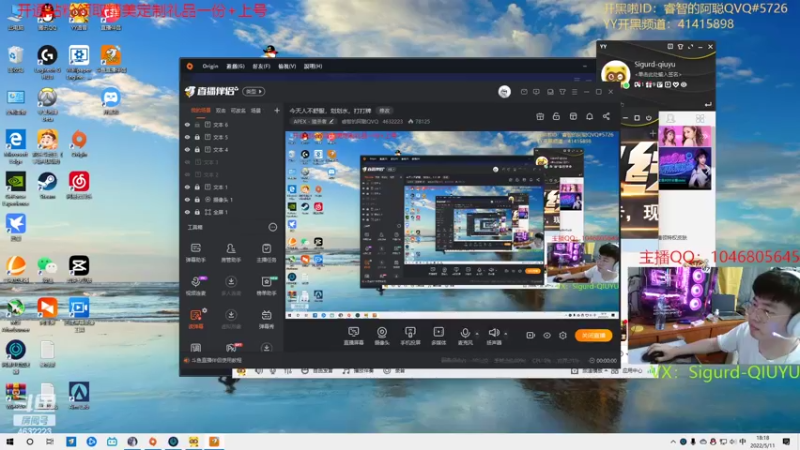
Task: Click the pencil edit icon beside APEX category
Action: tap(331, 121)
